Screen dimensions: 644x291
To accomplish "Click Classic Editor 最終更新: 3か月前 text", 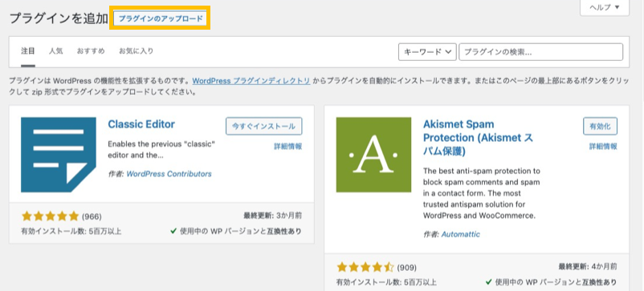I will tap(273, 216).
